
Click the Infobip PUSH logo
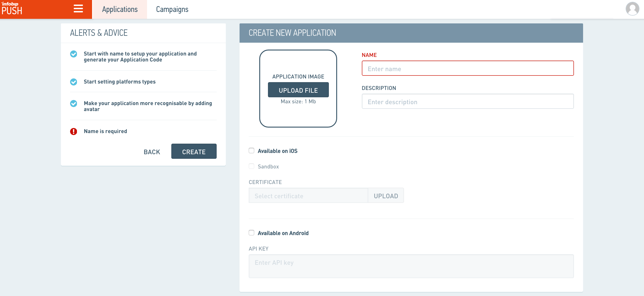[x=12, y=8]
